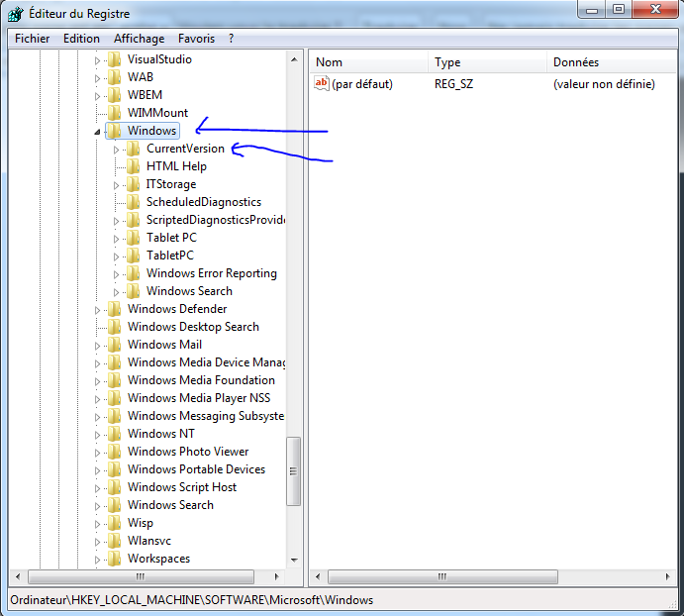Click the tree pane scroll up arrow

click(294, 59)
